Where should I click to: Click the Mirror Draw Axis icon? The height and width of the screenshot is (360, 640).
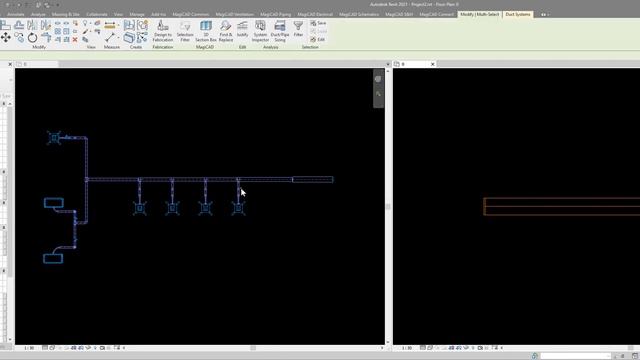click(46, 25)
